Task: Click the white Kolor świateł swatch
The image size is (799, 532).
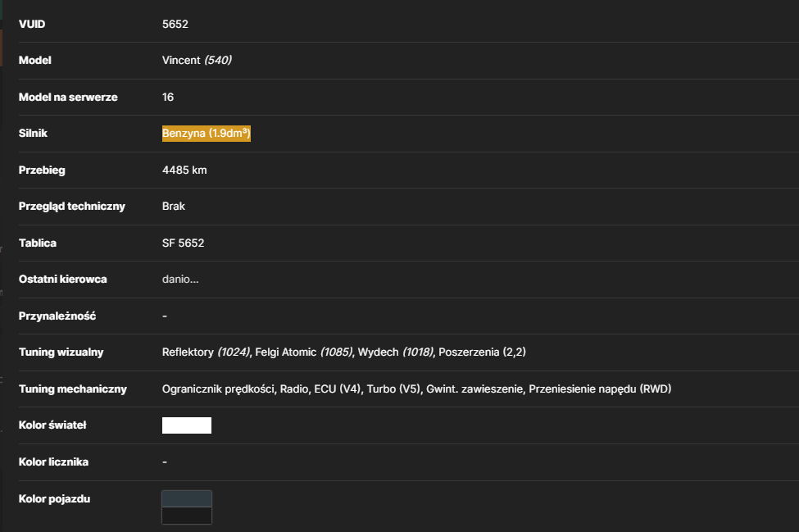Action: pyautogui.click(x=187, y=425)
